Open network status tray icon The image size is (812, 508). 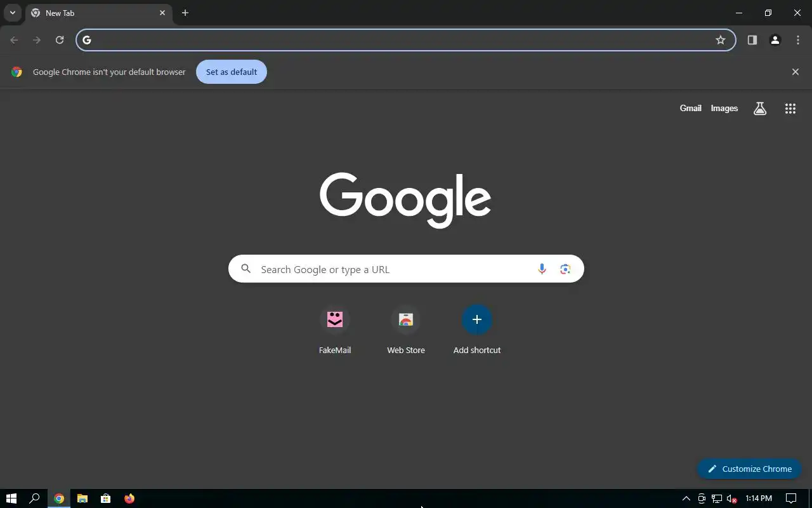pyautogui.click(x=716, y=498)
